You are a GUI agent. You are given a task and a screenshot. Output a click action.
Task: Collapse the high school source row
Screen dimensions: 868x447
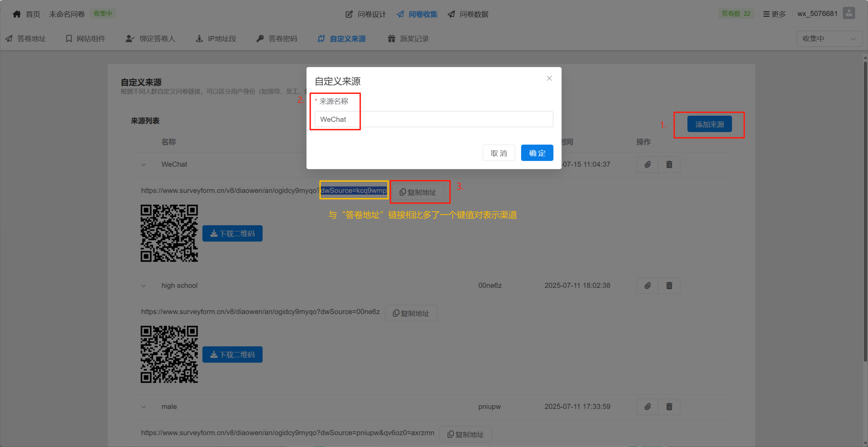(x=143, y=286)
